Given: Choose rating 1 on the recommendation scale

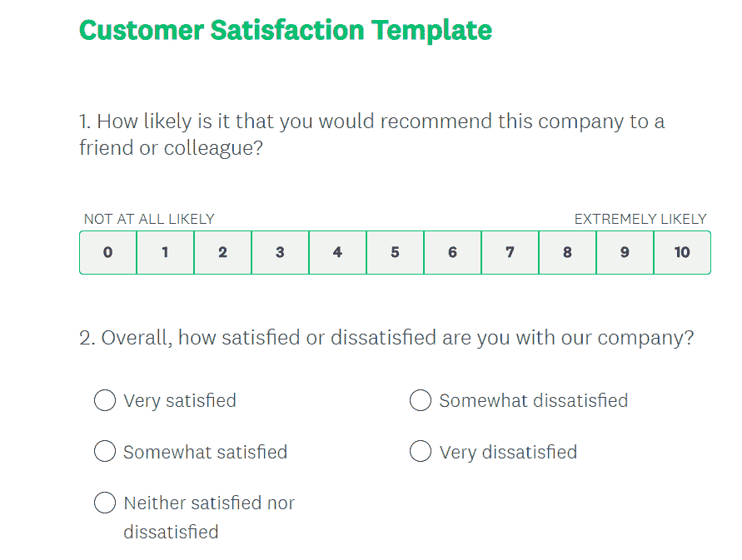Looking at the screenshot, I should [x=165, y=252].
